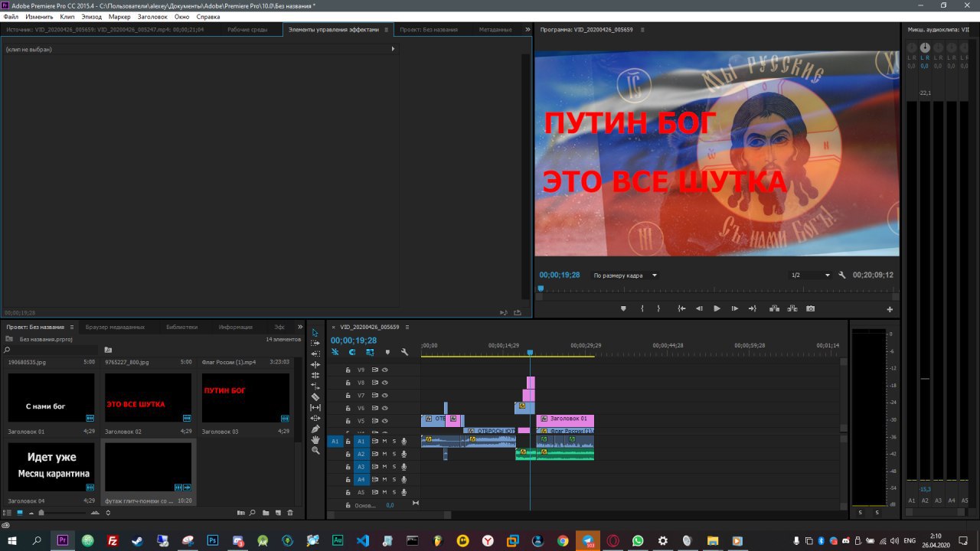Expand the Effect Controls arrow beside 'клип не выбран'
The image size is (980, 551).
[393, 49]
